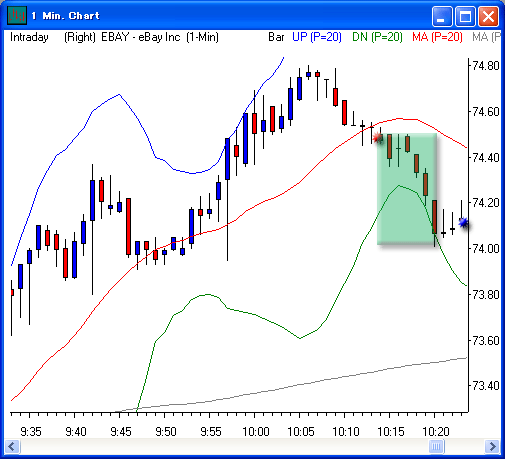Click the 9:35 time axis label
The height and width of the screenshot is (459, 505).
pos(31,432)
